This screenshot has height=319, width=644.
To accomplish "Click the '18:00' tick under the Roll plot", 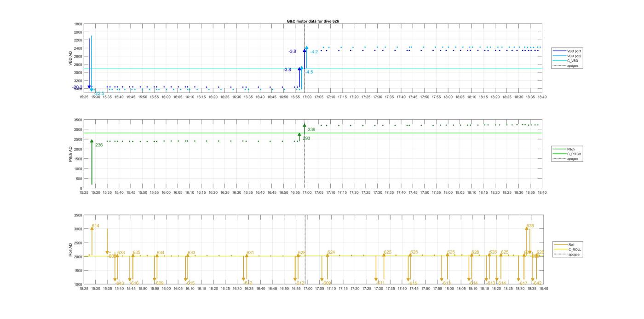I will click(448, 289).
